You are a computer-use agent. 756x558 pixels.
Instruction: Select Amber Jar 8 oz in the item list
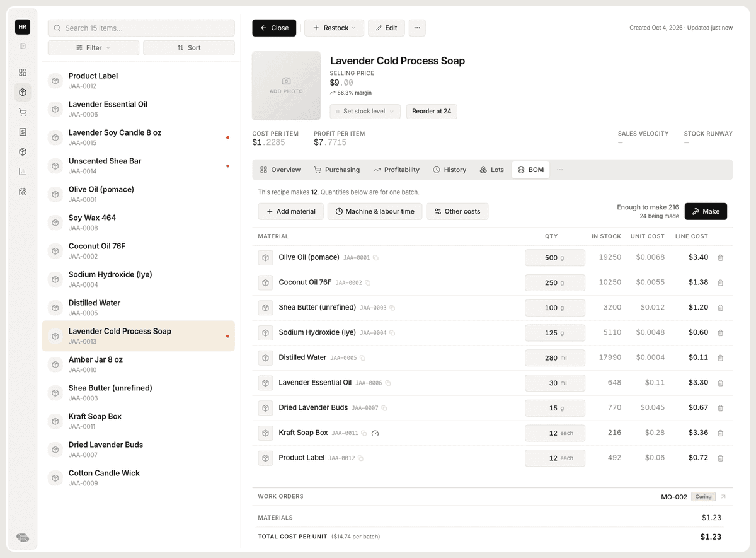139,364
